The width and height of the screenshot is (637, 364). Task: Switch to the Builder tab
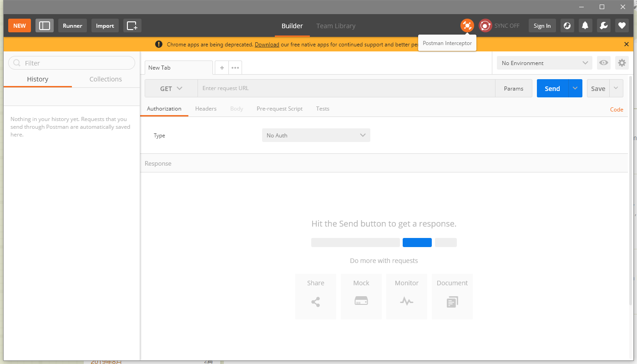292,26
